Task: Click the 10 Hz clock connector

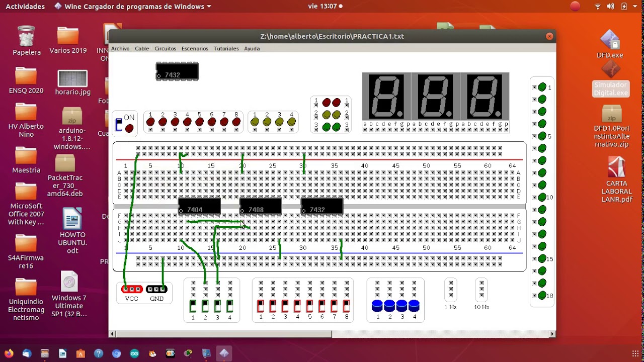Action: click(481, 290)
